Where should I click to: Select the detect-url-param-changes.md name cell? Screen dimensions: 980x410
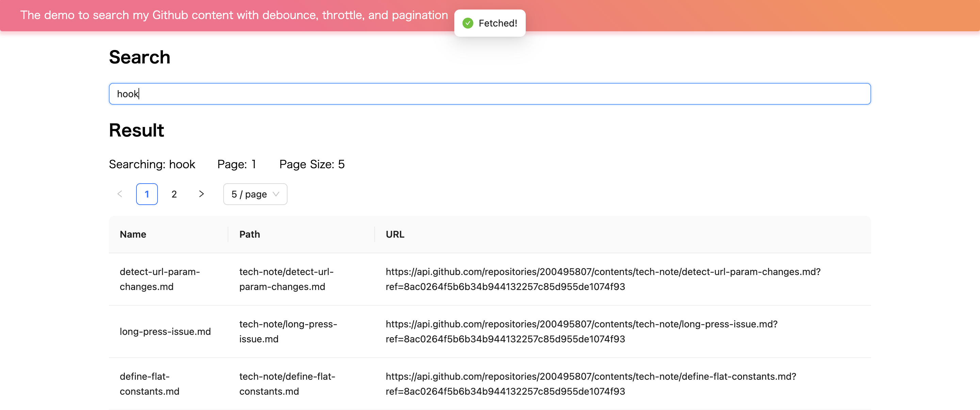pos(159,279)
